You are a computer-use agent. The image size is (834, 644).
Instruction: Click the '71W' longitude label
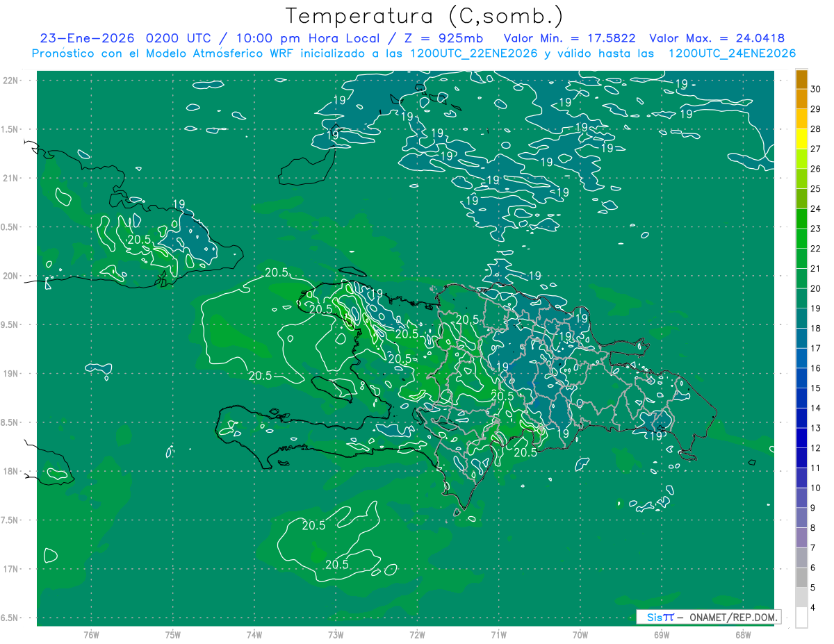pos(498,635)
